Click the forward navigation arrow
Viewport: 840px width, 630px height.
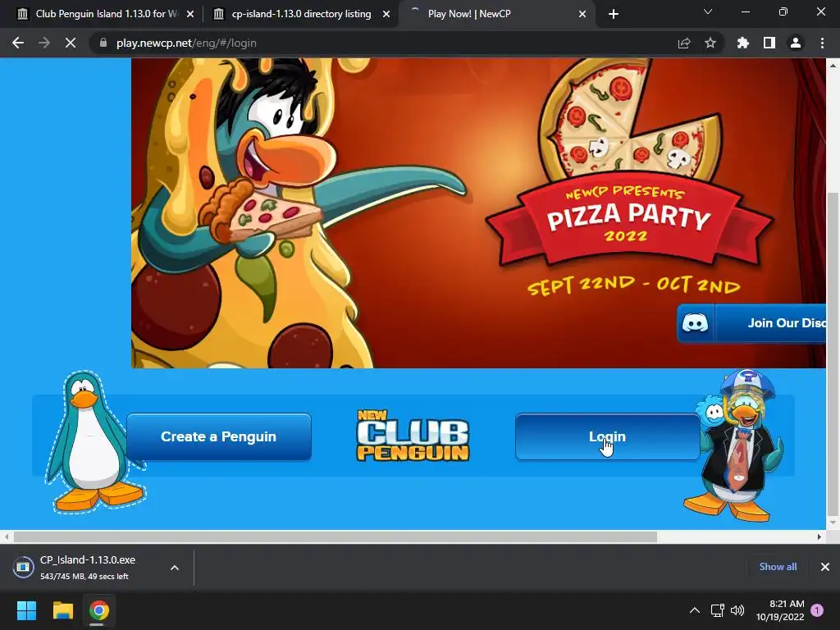pos(44,43)
